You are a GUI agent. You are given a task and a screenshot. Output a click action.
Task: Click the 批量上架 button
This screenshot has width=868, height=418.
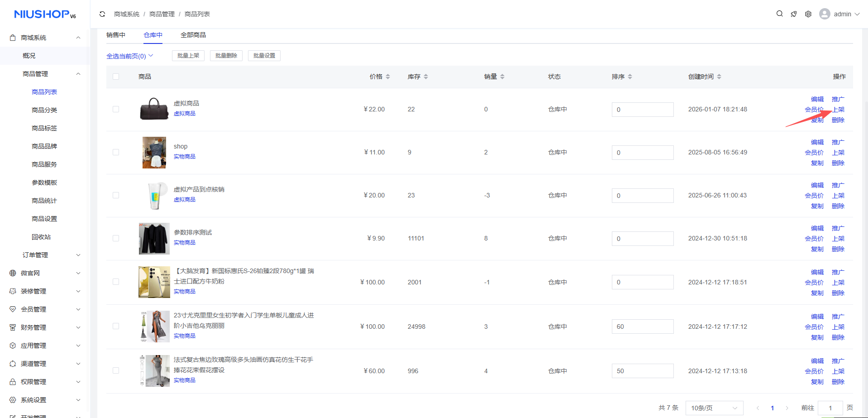[x=188, y=56]
